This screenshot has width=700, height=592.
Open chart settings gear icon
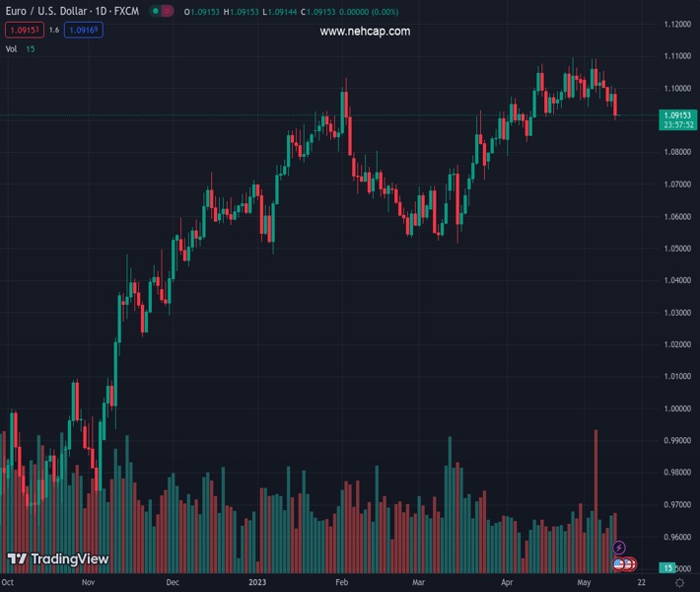click(x=680, y=584)
